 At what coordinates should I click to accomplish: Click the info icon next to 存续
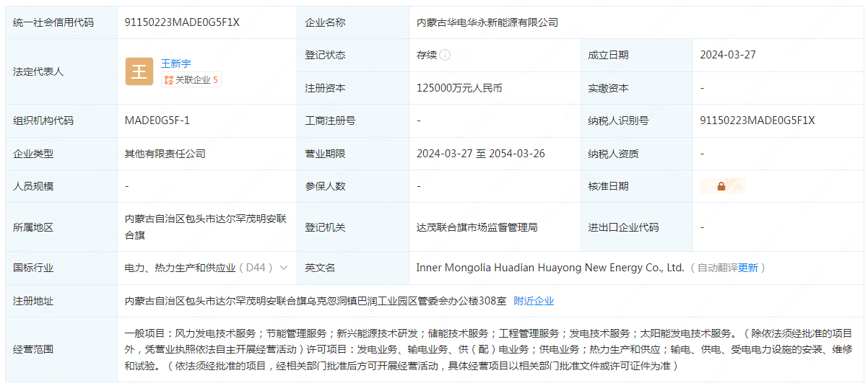(x=445, y=55)
